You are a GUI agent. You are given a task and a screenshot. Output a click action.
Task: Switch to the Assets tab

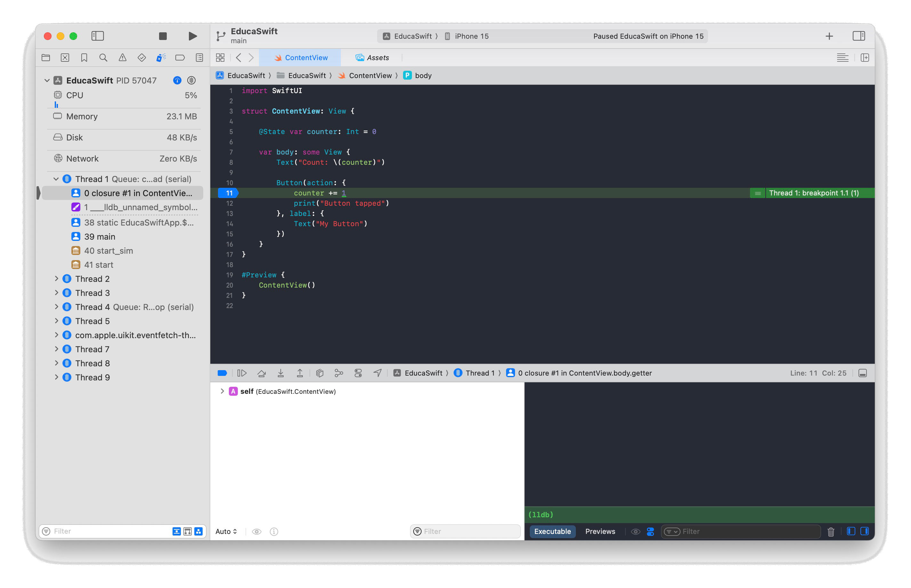tap(372, 58)
